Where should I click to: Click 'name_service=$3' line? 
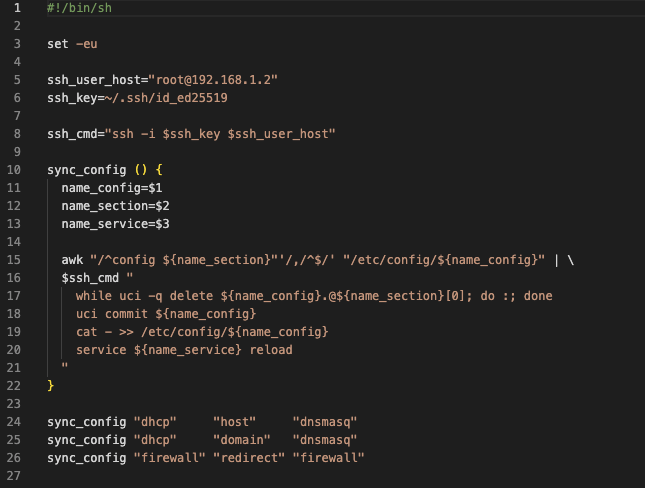116,224
